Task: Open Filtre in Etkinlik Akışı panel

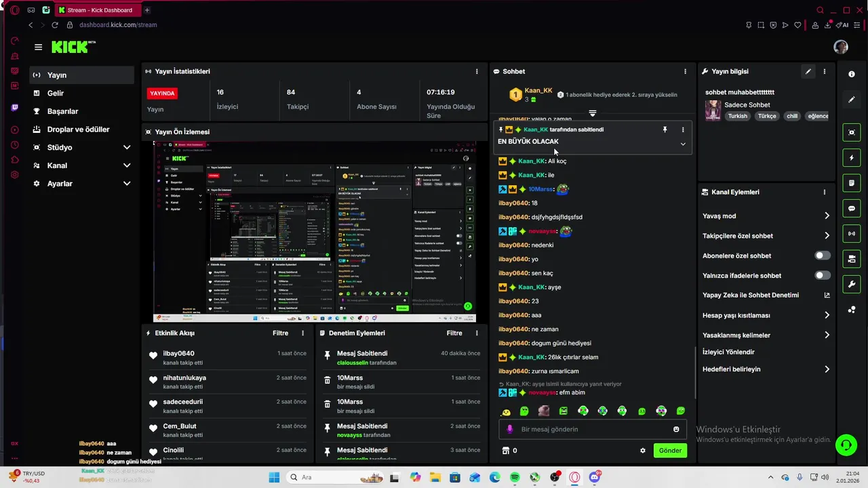Action: tap(280, 333)
